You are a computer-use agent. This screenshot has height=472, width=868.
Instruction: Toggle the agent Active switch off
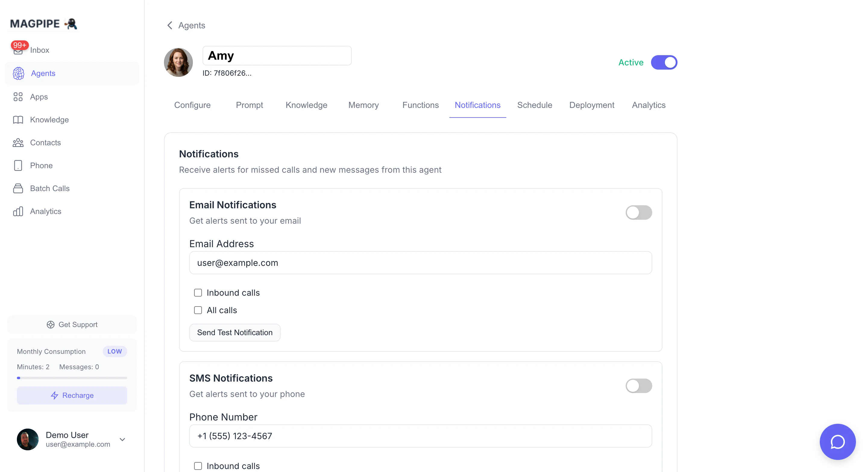click(x=664, y=62)
